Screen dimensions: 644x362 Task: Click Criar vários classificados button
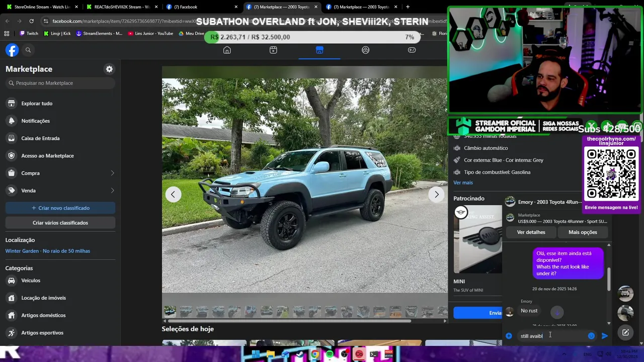[x=60, y=223]
